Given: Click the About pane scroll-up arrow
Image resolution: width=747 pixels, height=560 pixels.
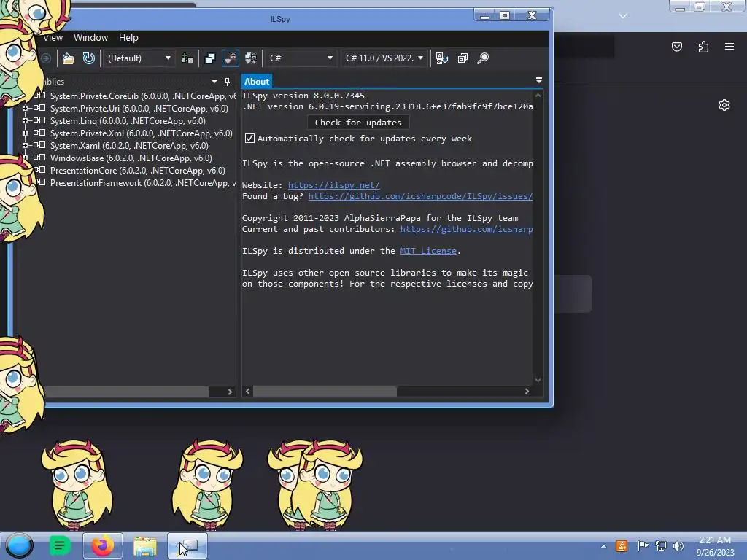Looking at the screenshot, I should pos(538,96).
